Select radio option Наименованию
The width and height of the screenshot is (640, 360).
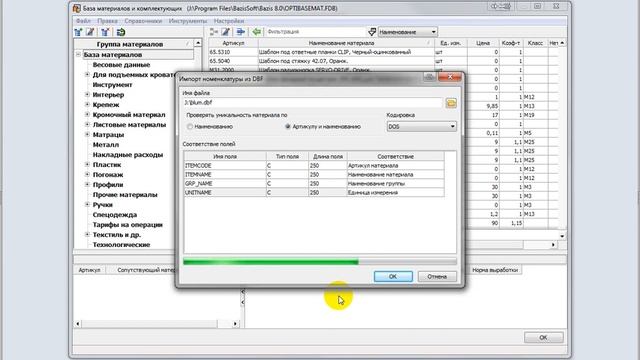pyautogui.click(x=190, y=127)
